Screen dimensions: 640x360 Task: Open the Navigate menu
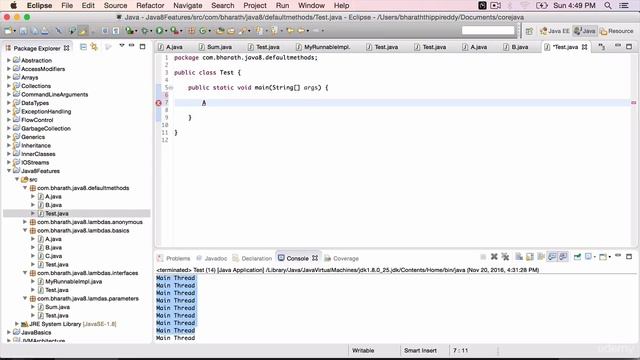tap(187, 5)
